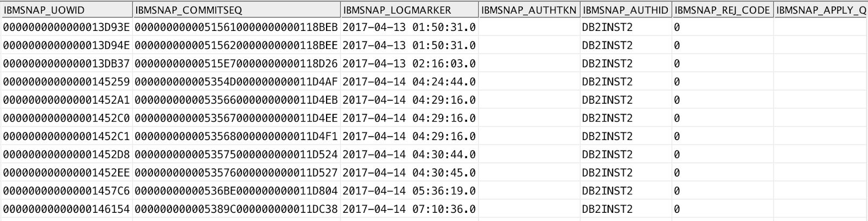Click the IBMSNAP_COMMITSEQ column header
Screen dimensions: 868x221
(237, 10)
